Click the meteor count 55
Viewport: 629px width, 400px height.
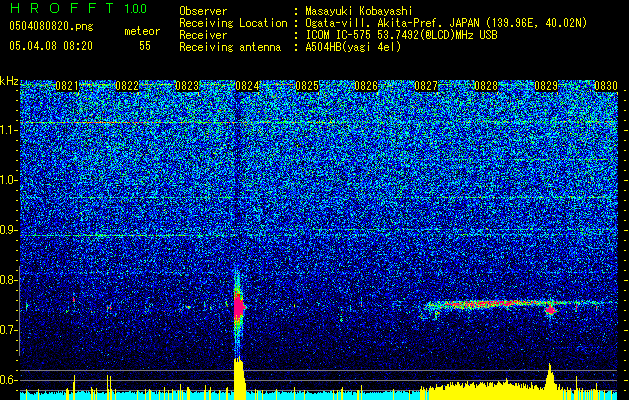pos(145,46)
